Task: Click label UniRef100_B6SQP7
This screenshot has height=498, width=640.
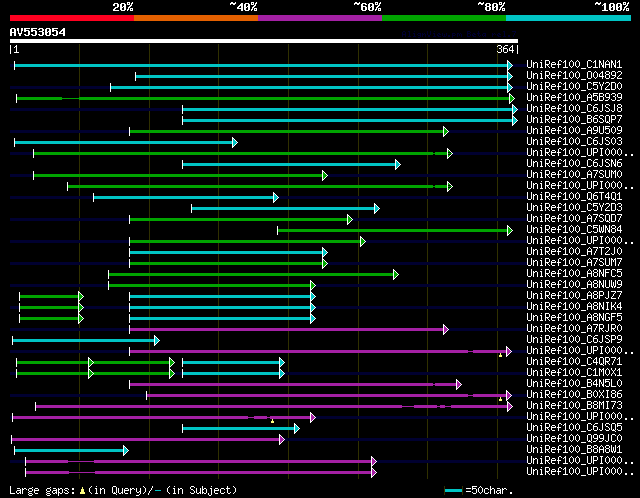Action: coord(574,120)
